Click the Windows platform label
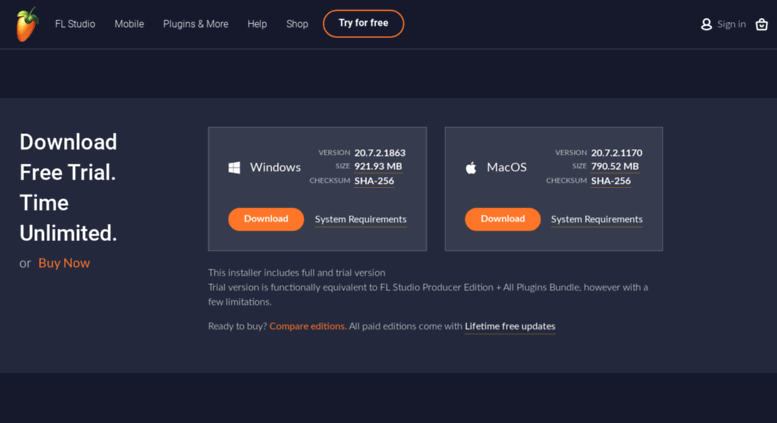The height and width of the screenshot is (423, 777). 275,167
